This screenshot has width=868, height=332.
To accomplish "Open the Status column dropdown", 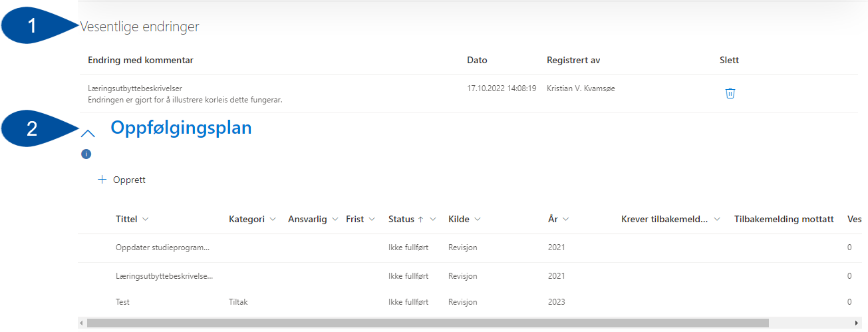I will [x=433, y=220].
